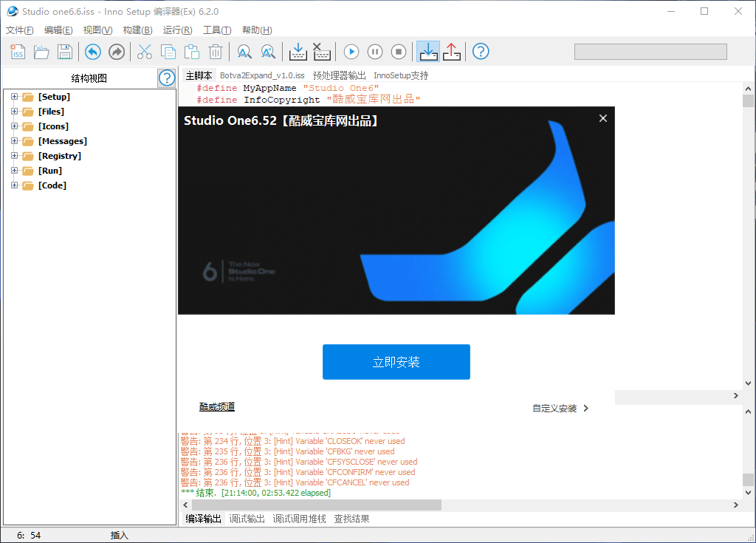Viewport: 756px width, 543px height.
Task: Paste from clipboard toolbar icon
Action: [x=191, y=52]
